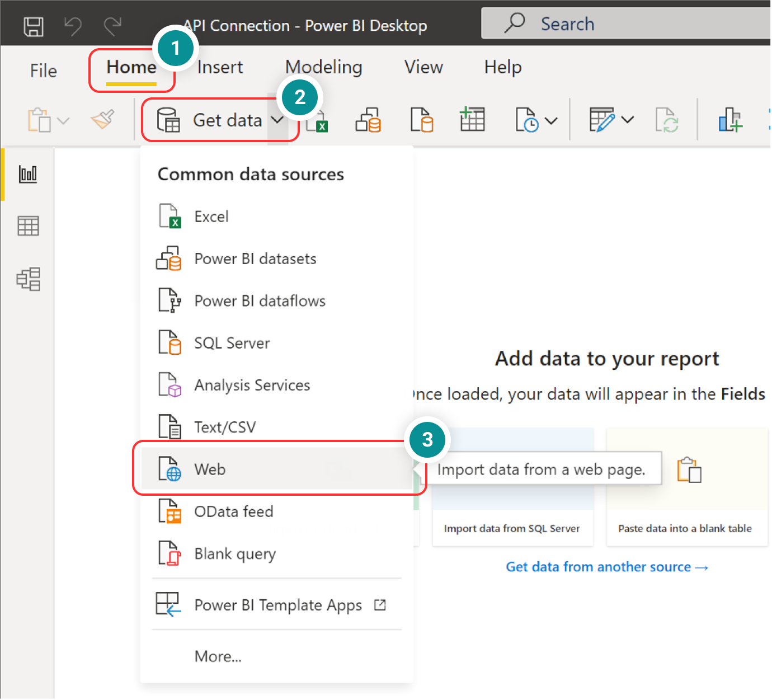Choose OData feed menu item
Screen dimensions: 772x700
click(277, 511)
